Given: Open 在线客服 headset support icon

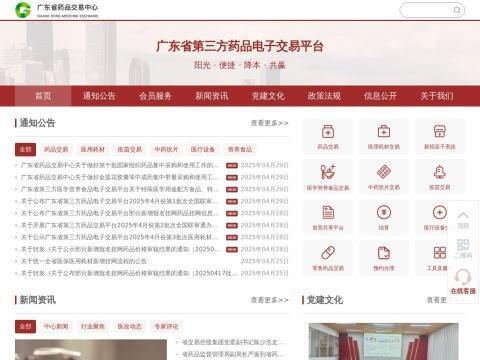Looking at the screenshot, I should 463,277.
